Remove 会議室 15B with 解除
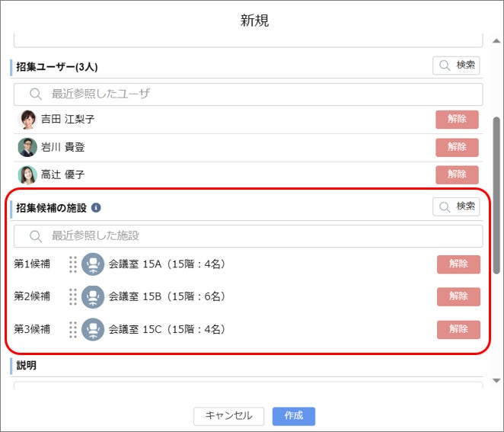The image size is (504, 432). tap(458, 296)
